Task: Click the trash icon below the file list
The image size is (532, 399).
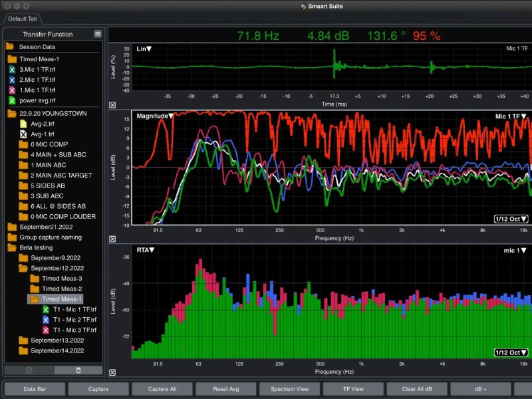Action: (78, 370)
